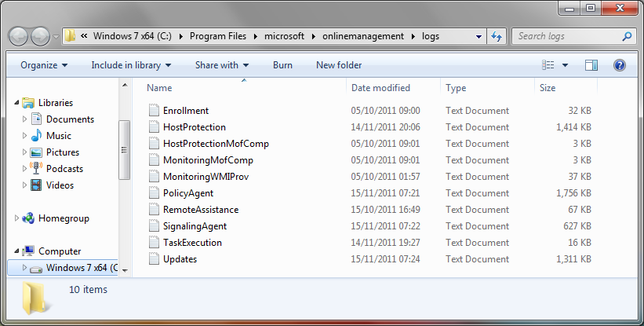
Task: Click the refresh button beside address bar
Action: [x=497, y=37]
